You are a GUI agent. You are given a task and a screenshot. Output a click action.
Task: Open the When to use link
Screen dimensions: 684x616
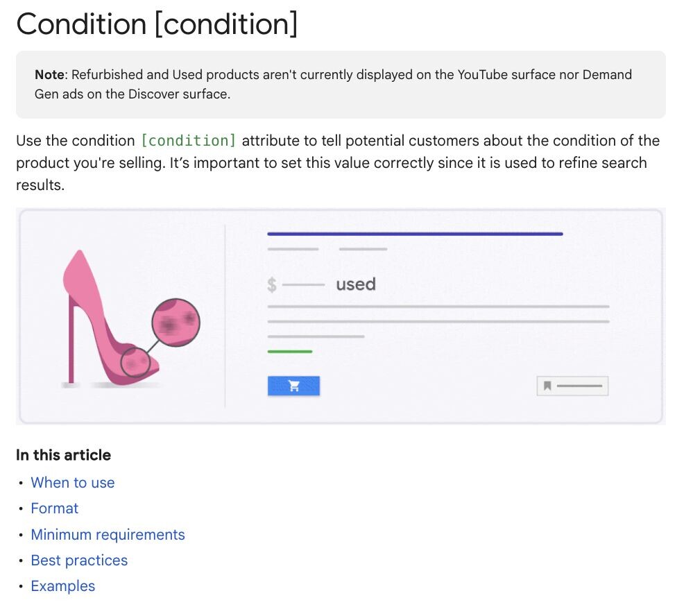(x=73, y=483)
